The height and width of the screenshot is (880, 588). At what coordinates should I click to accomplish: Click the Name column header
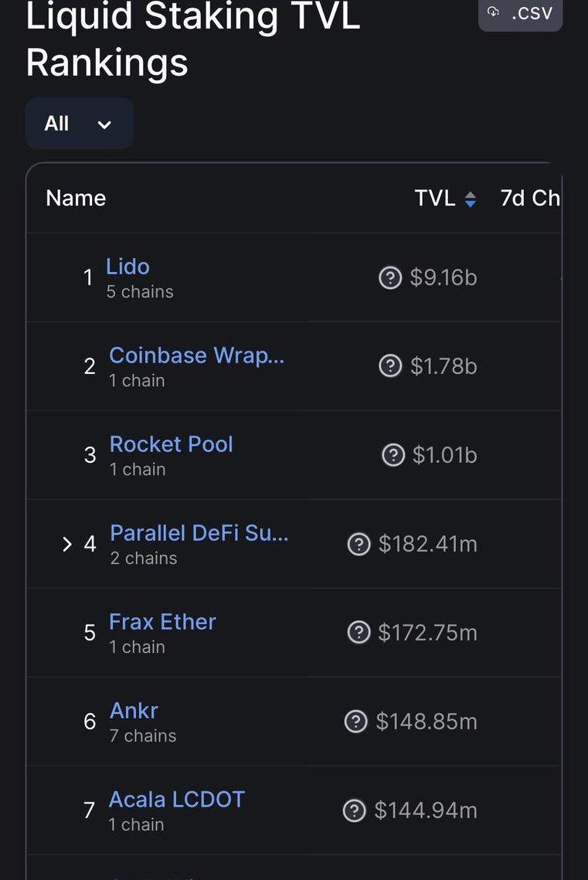click(x=76, y=199)
